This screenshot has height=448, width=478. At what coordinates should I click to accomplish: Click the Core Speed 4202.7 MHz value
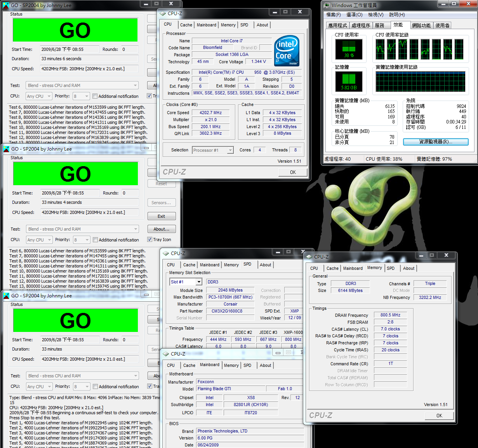pos(210,113)
